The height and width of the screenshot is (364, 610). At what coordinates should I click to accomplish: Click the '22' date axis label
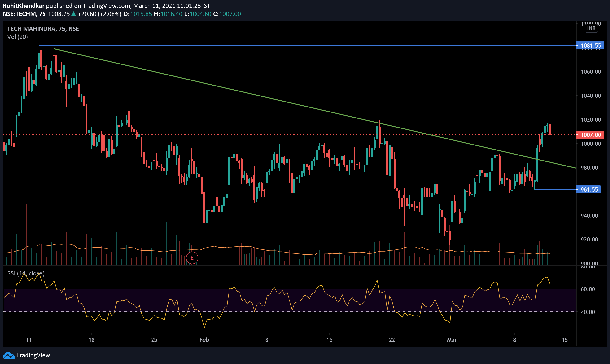pyautogui.click(x=392, y=340)
